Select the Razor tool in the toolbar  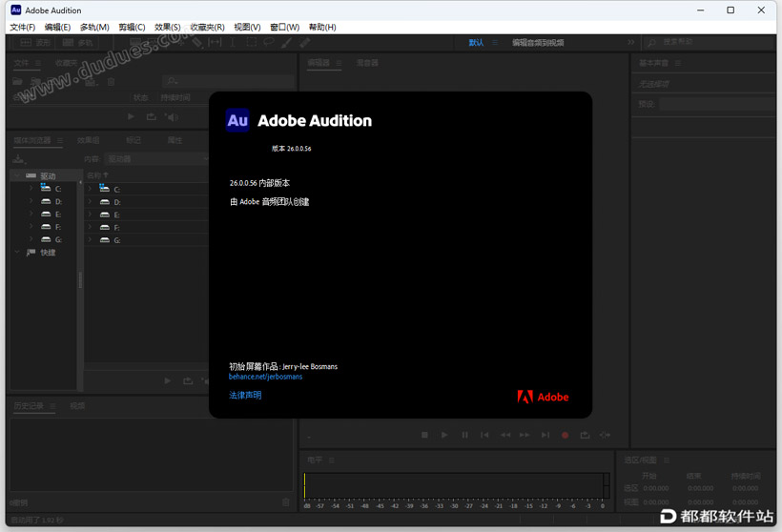pyautogui.click(x=197, y=42)
